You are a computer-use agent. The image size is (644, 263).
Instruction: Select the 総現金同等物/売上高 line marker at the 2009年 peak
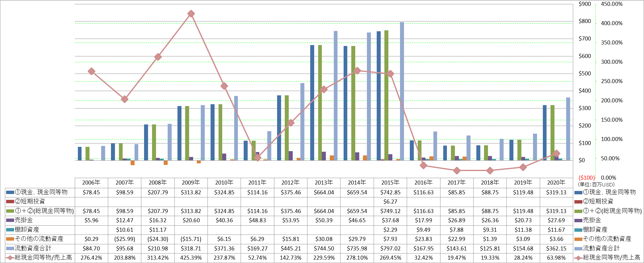(191, 14)
